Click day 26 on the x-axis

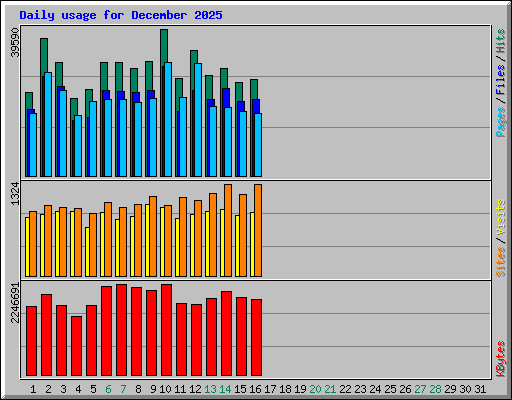coord(405,389)
